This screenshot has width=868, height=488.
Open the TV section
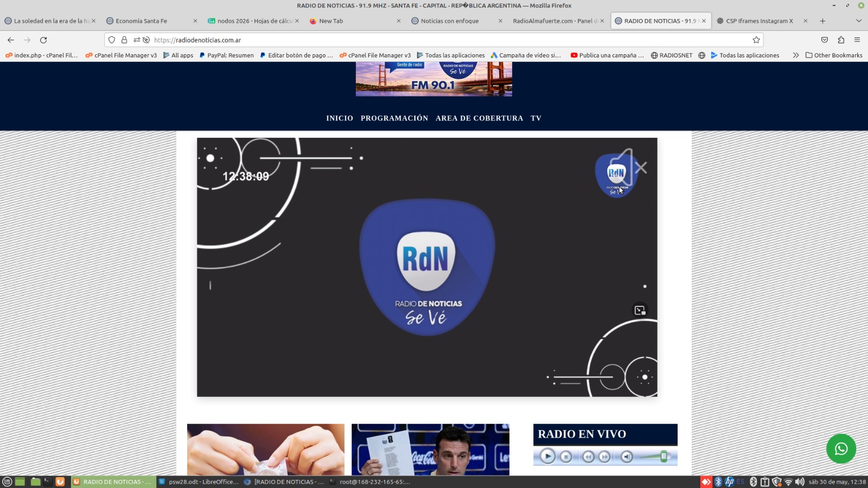(x=536, y=118)
